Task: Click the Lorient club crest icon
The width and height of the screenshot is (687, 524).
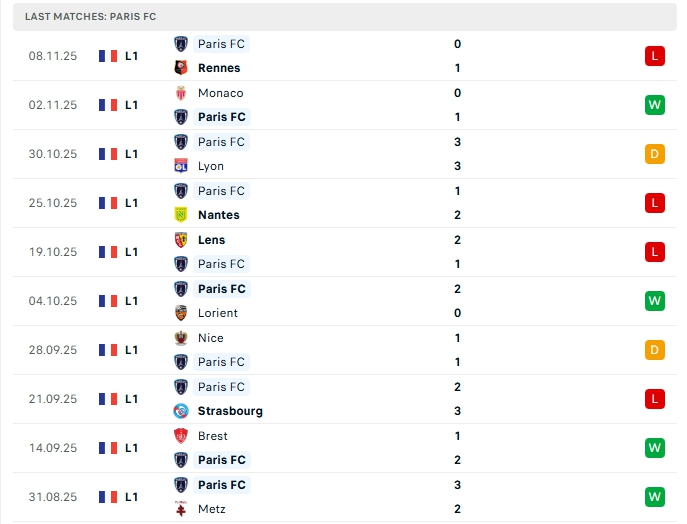Action: (181, 313)
